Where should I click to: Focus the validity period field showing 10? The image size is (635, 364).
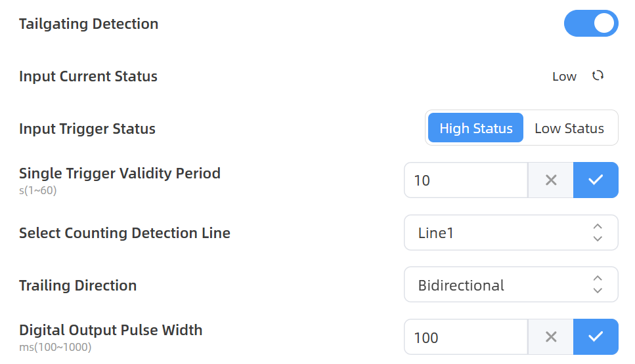click(x=466, y=180)
